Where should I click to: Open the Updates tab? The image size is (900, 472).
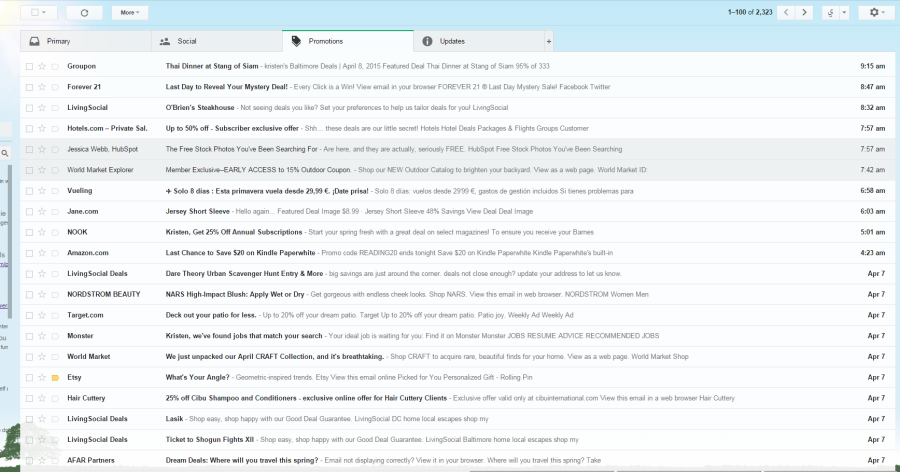pos(479,41)
